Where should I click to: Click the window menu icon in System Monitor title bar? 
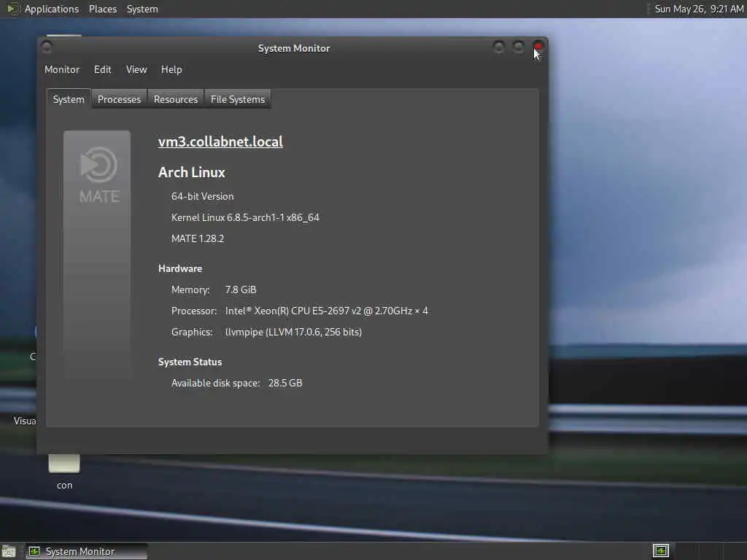[47, 47]
